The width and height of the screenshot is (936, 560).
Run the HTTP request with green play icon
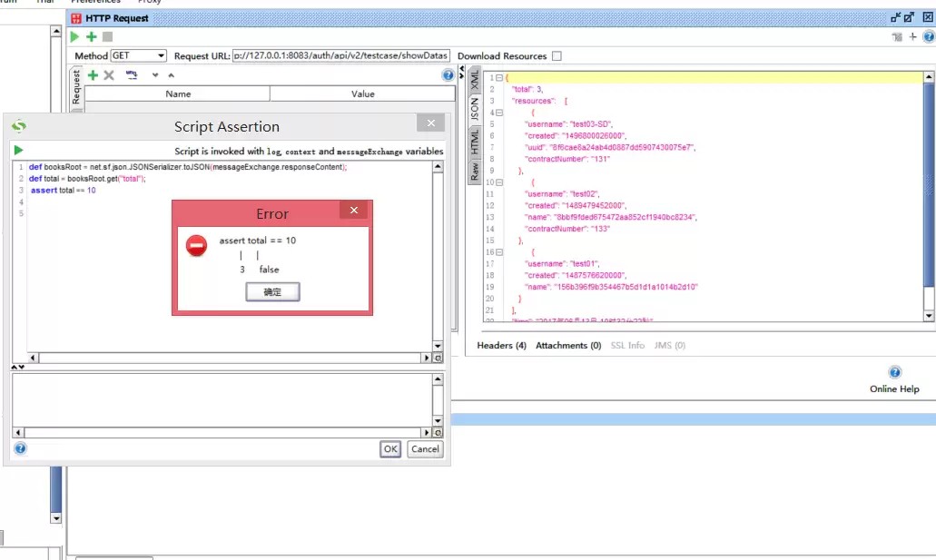(74, 37)
